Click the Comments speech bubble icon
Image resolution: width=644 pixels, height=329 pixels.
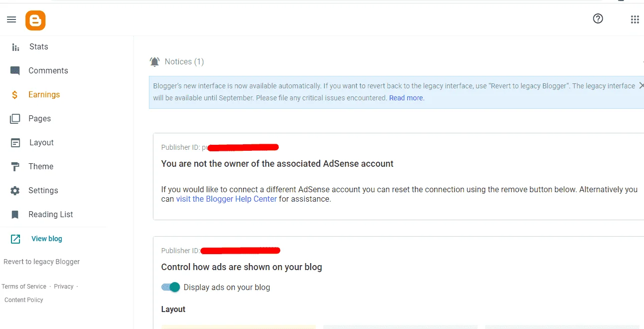point(15,71)
